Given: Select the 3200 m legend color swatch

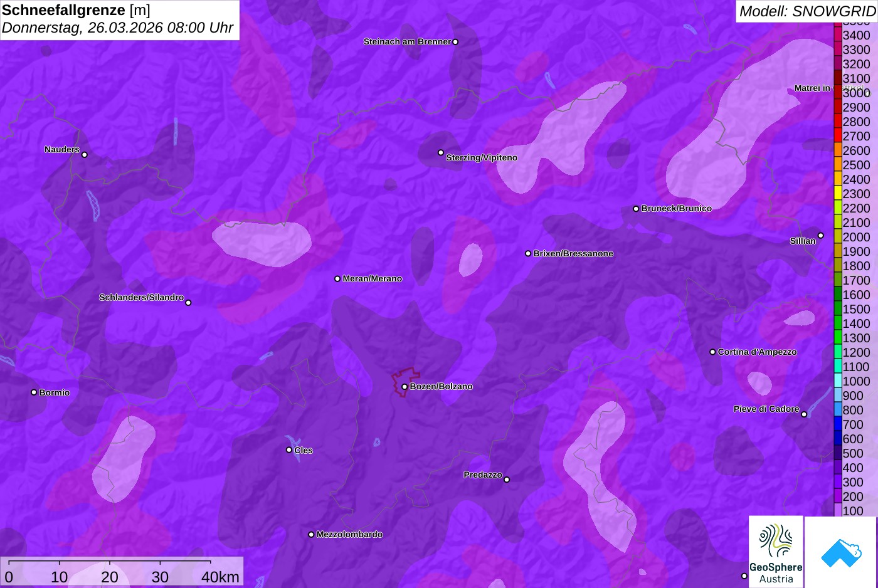Looking at the screenshot, I should (838, 64).
